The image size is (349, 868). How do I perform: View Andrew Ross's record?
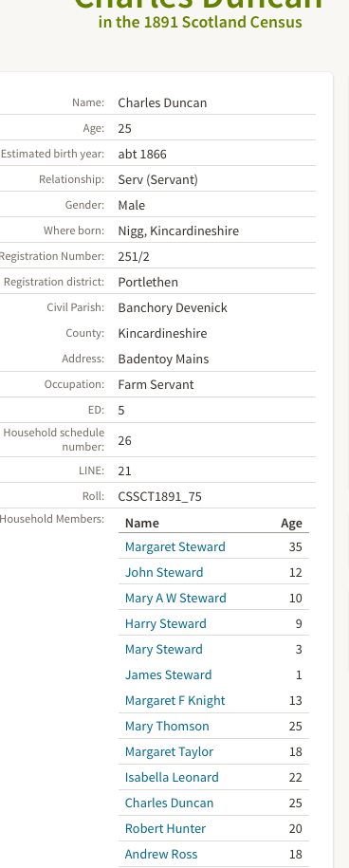coord(161,854)
